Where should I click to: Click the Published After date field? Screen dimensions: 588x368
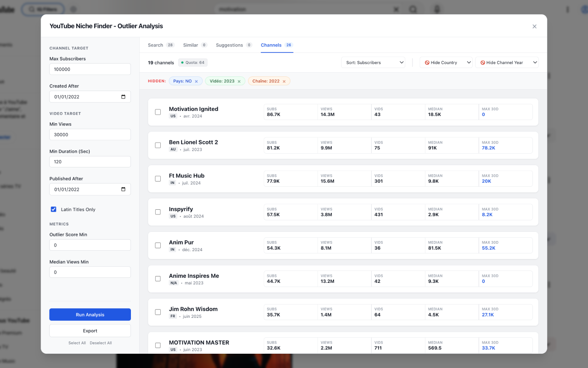pos(90,189)
